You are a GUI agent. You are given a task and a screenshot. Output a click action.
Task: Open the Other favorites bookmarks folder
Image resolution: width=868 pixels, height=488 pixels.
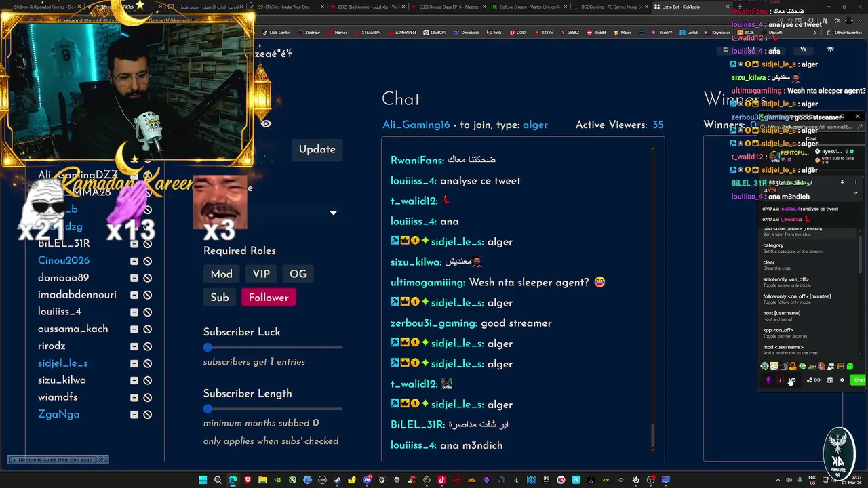click(844, 33)
